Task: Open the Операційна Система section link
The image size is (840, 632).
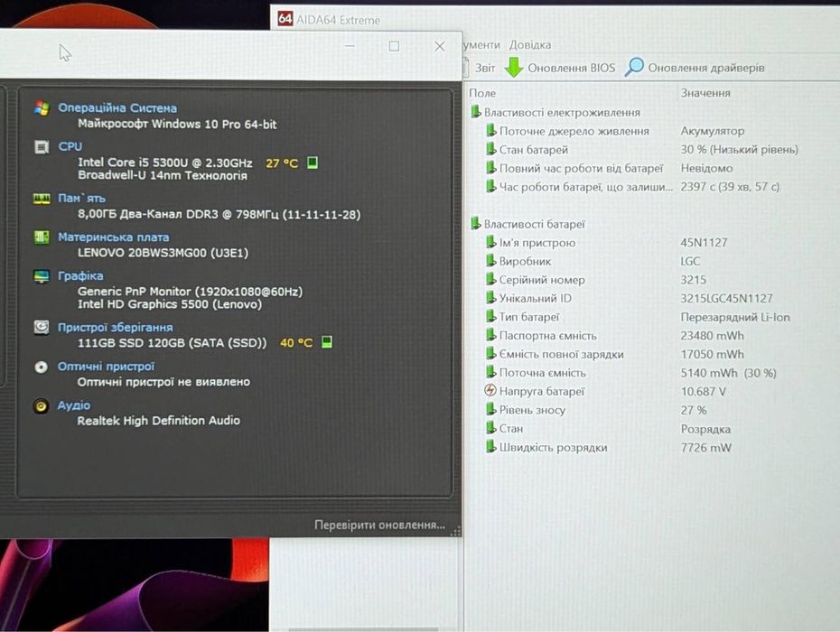Action: (117, 107)
